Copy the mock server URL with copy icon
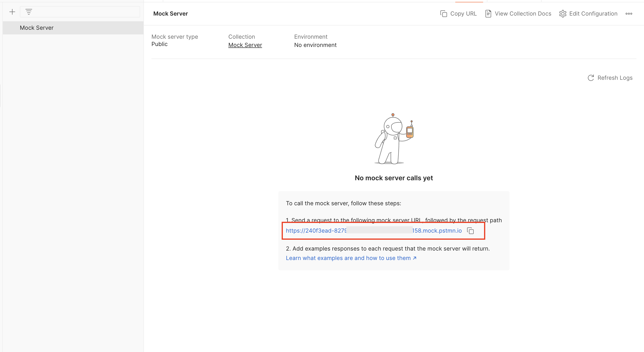Screen dimensions: 644x352 click(x=470, y=230)
